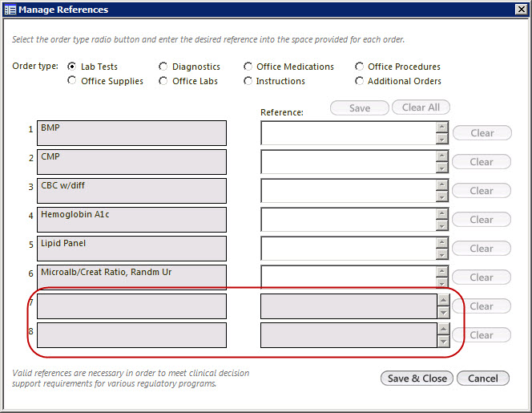Click down arrow in BMP reference box
The height and width of the screenshot is (413, 532).
[441, 139]
